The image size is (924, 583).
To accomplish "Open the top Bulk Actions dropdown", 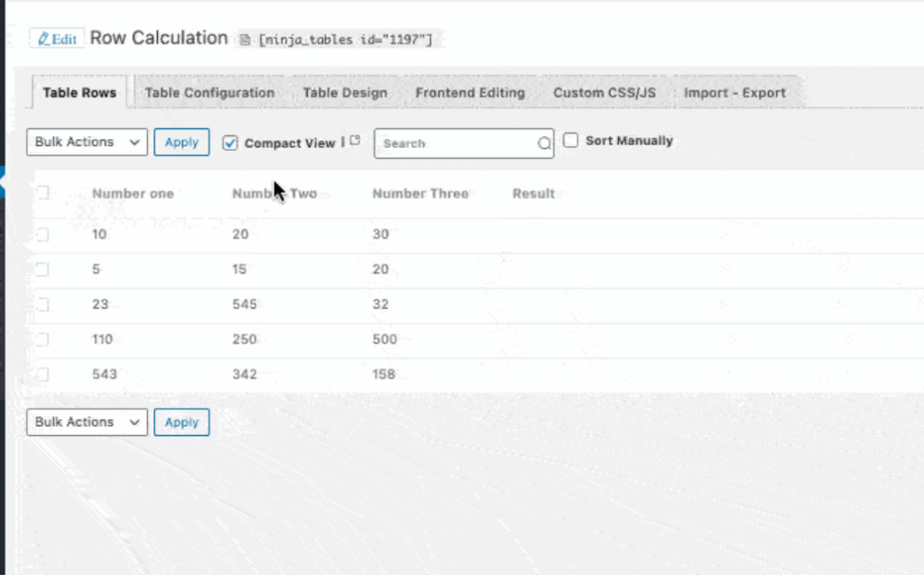I will (88, 142).
